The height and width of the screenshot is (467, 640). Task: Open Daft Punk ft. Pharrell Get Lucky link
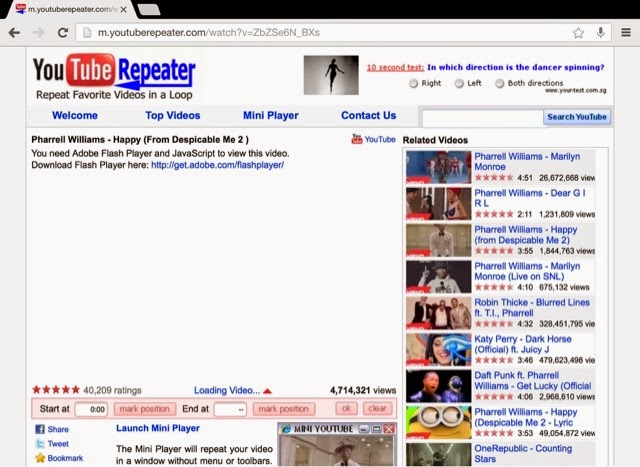tap(533, 380)
